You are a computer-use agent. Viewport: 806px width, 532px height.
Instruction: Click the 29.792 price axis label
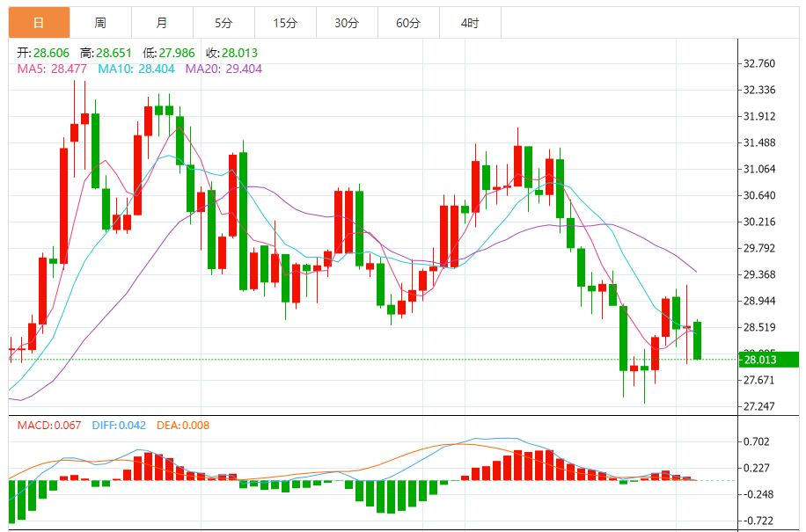pos(759,248)
